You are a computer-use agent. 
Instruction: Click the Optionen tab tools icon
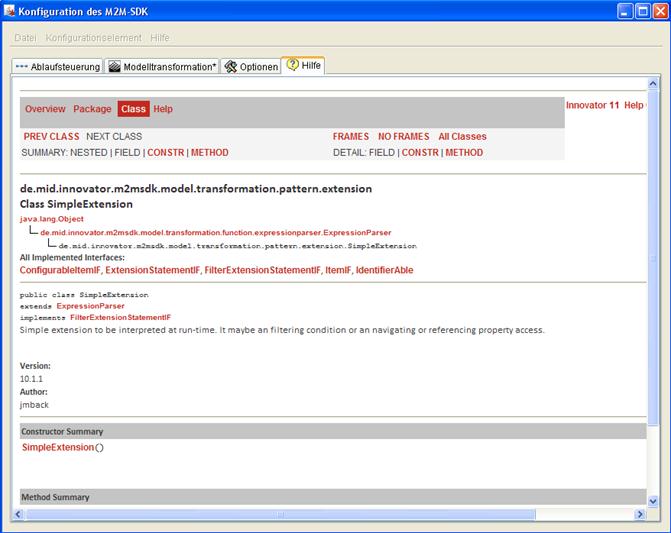[x=230, y=67]
